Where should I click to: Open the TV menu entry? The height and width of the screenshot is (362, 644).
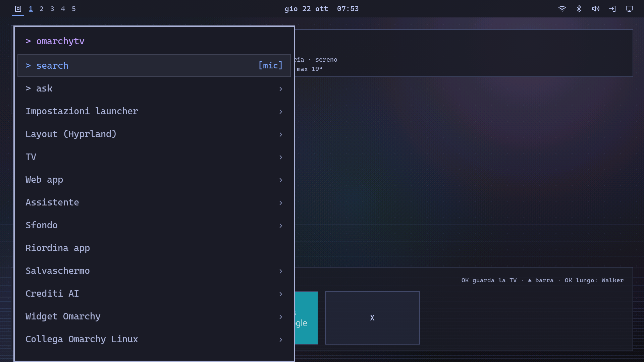[x=154, y=157]
